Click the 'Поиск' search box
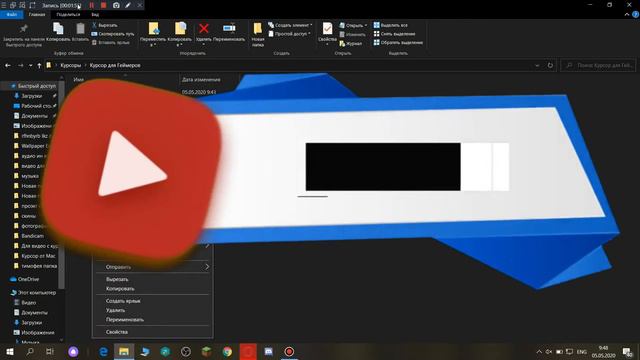The width and height of the screenshot is (640, 360). click(x=598, y=65)
